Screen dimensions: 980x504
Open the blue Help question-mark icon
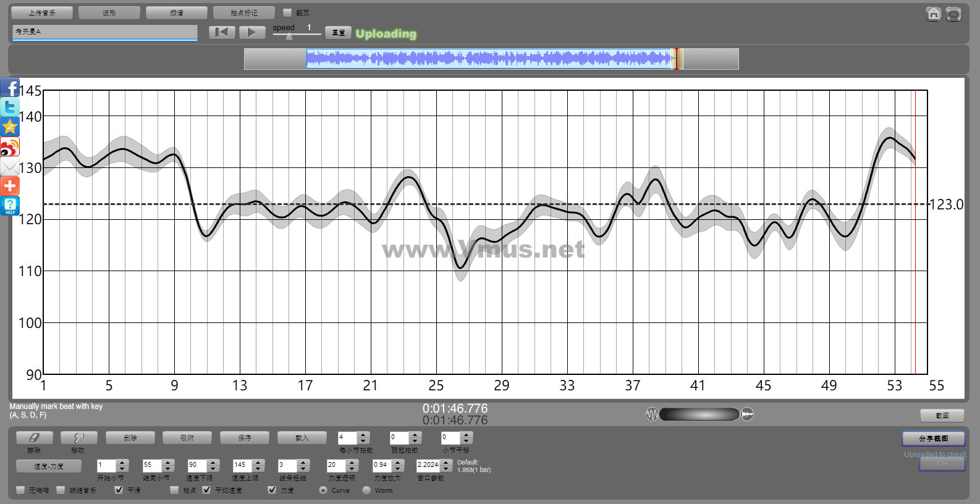(x=10, y=205)
